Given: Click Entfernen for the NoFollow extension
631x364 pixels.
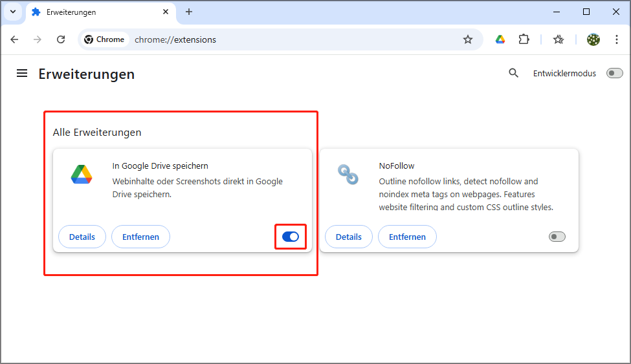Looking at the screenshot, I should pyautogui.click(x=407, y=237).
